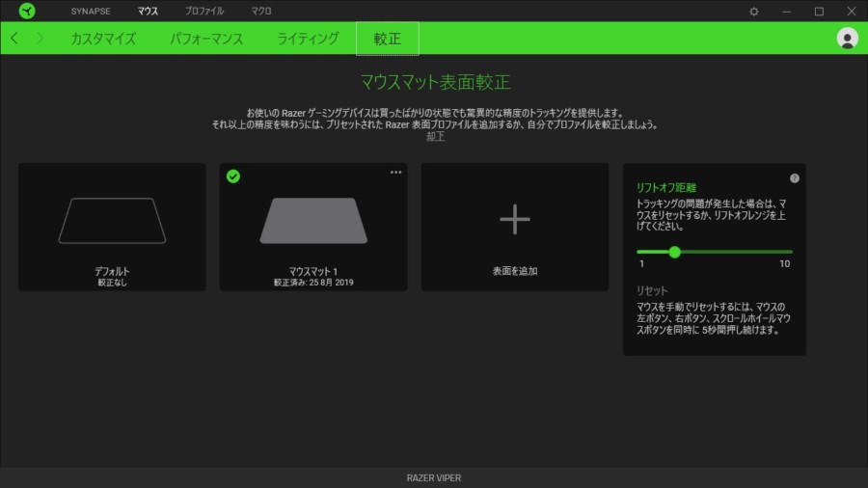Screen dimensions: 868x488
Task: Click the plus icon to add surface
Action: [514, 220]
